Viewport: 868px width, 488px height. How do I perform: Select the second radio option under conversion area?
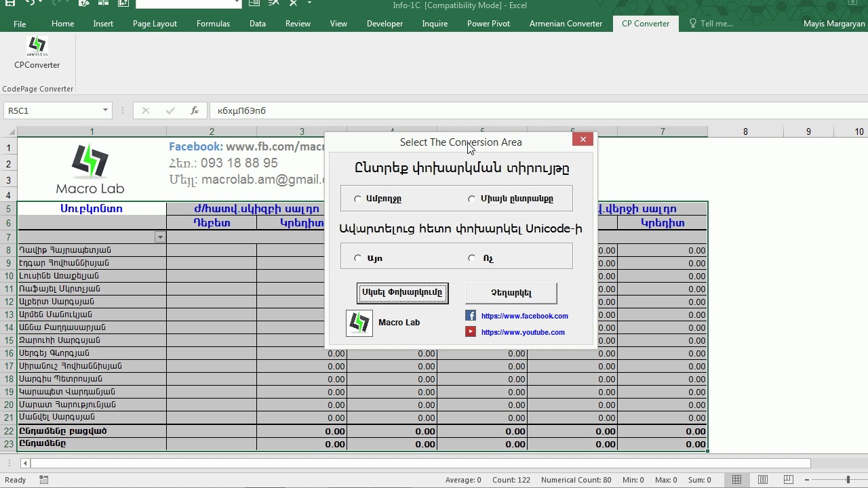pos(472,199)
